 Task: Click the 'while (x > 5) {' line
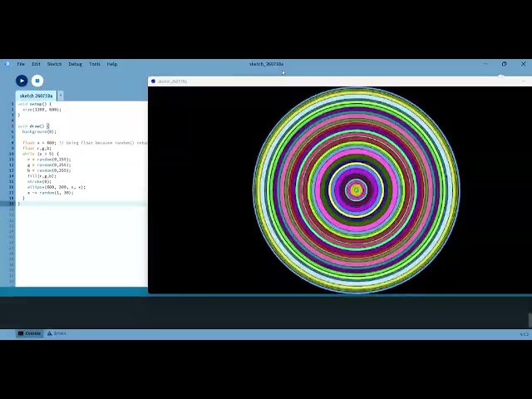(41, 154)
